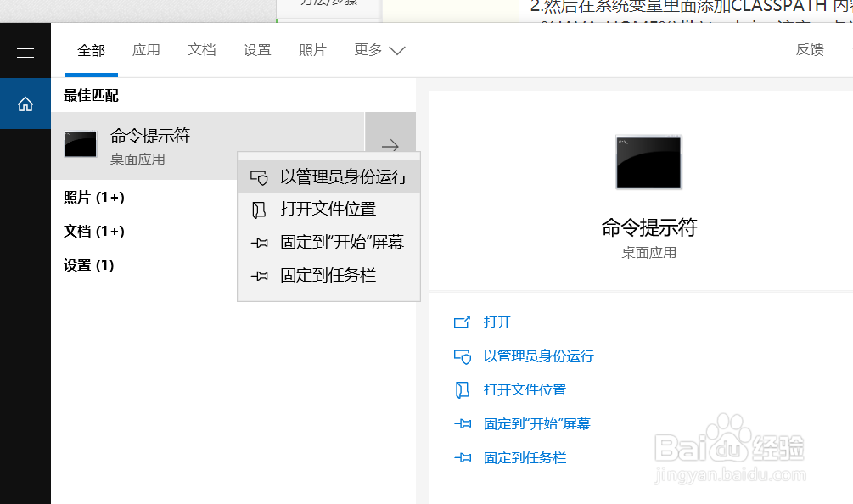Click open icon beside 打开 in preview

point(462,322)
